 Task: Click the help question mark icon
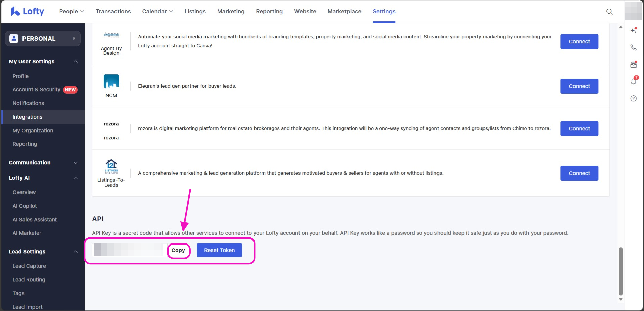(633, 98)
